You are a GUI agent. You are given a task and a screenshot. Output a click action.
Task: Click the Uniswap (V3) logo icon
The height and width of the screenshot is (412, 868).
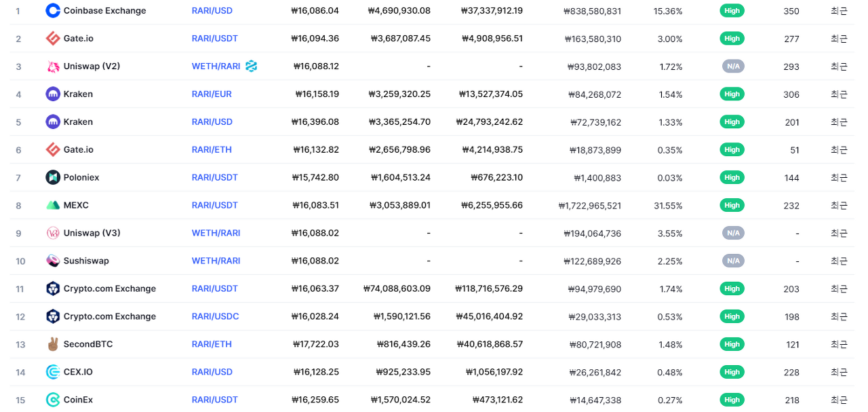tap(53, 233)
